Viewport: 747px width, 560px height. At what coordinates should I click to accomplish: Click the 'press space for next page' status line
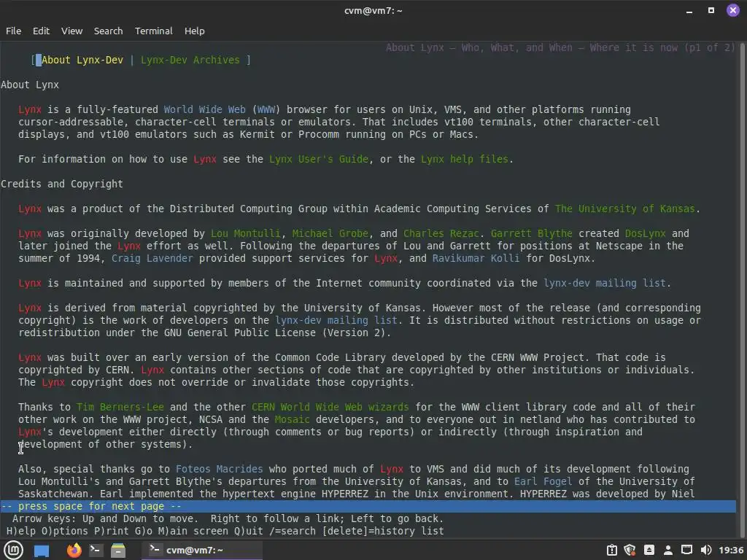[368, 506]
